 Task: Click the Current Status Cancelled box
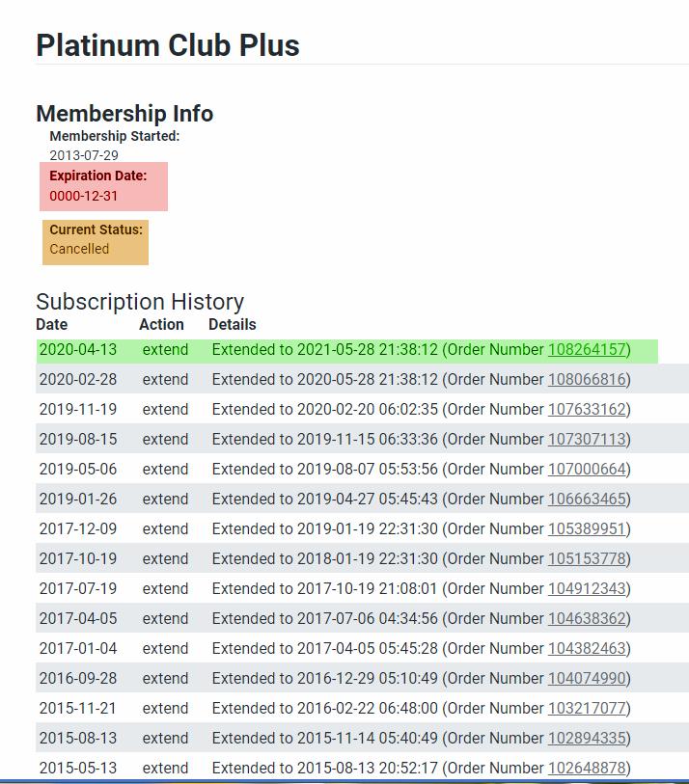pyautogui.click(x=95, y=240)
